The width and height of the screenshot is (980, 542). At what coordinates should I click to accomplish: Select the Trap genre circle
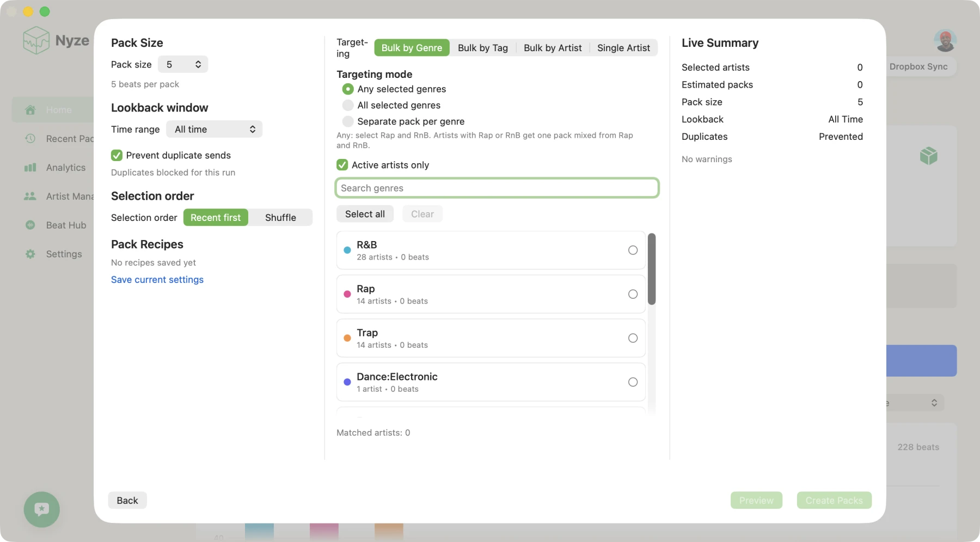633,338
